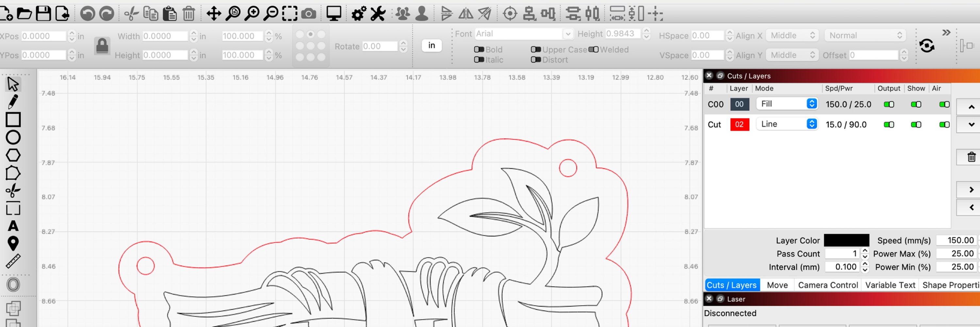Click the black Layer Color swatch
The image size is (980, 327).
pyautogui.click(x=846, y=240)
